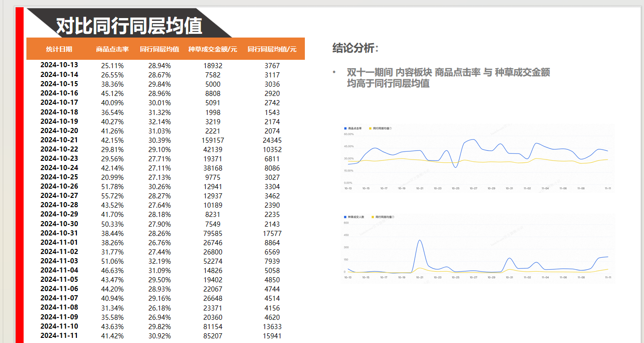Click the peer average value 30.92%
Screen dimensions: 644x343
159,336
